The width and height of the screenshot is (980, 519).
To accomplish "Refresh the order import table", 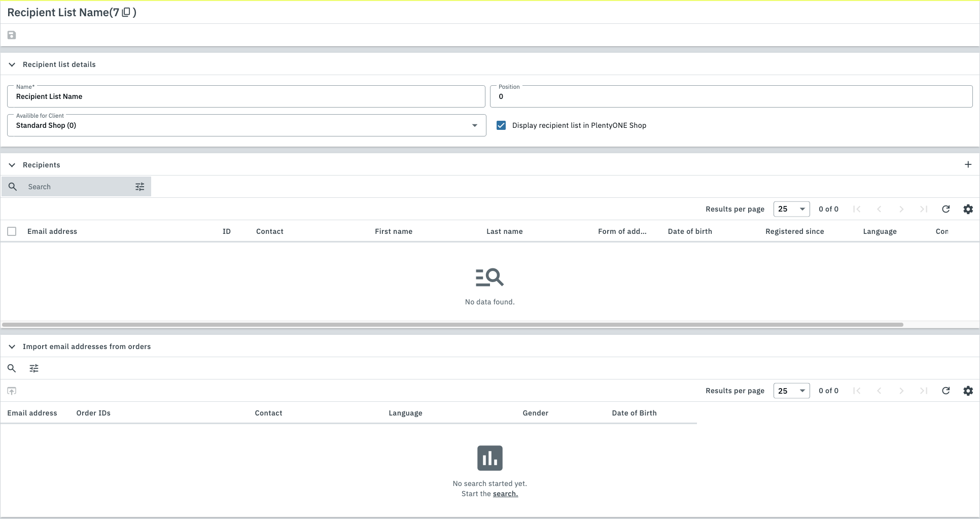I will tap(946, 391).
